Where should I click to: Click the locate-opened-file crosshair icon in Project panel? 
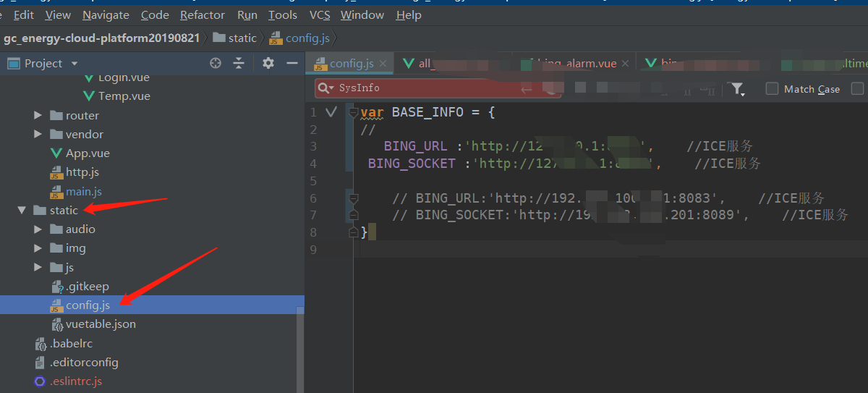(x=215, y=63)
